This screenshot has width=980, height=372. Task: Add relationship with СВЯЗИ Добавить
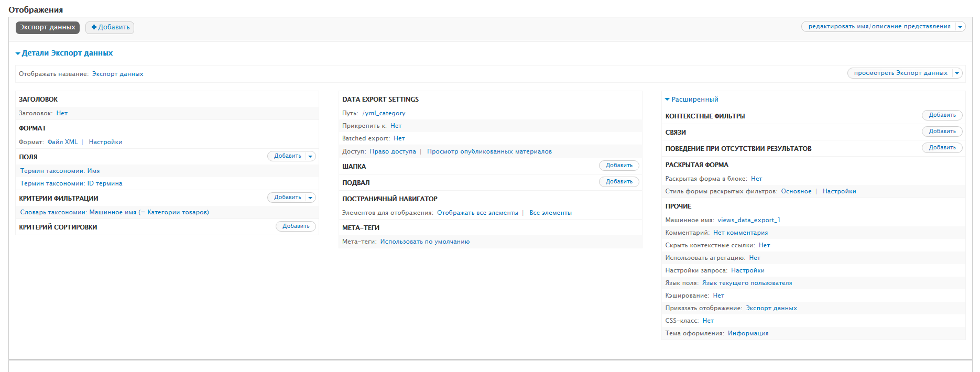[942, 132]
